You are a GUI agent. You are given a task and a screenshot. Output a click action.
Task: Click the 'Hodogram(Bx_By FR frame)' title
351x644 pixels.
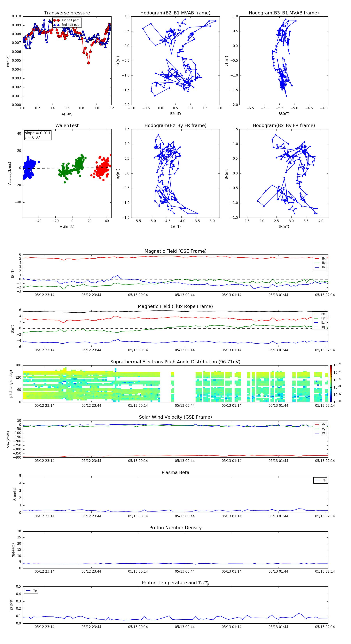[284, 125]
